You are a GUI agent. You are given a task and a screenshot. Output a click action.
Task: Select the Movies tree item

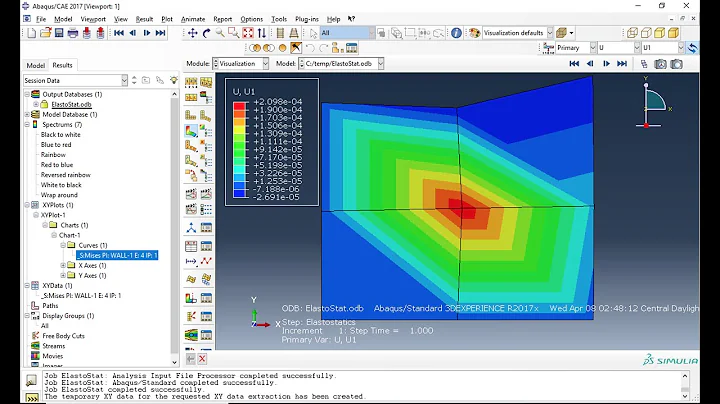pyautogui.click(x=53, y=356)
